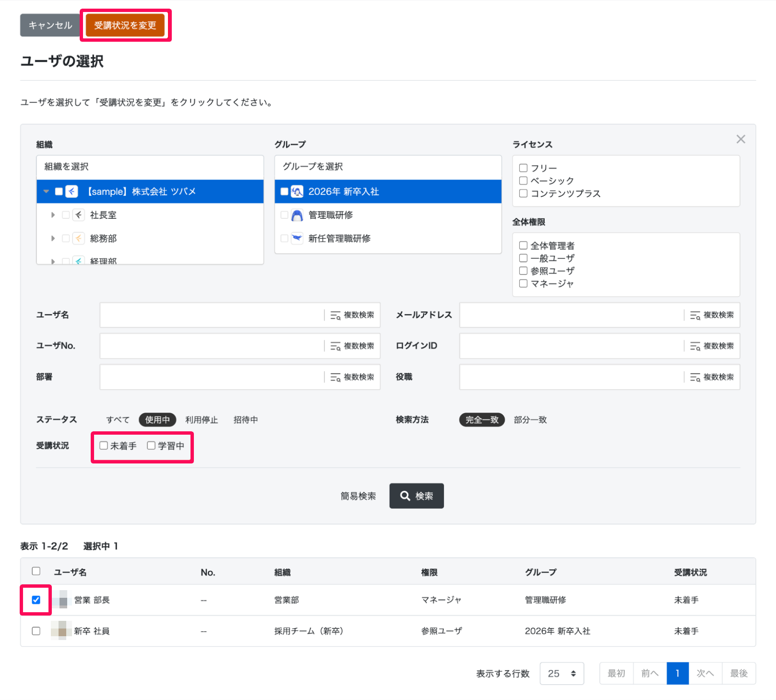Go to the 次へ page
The width and height of the screenshot is (776, 700).
(705, 674)
